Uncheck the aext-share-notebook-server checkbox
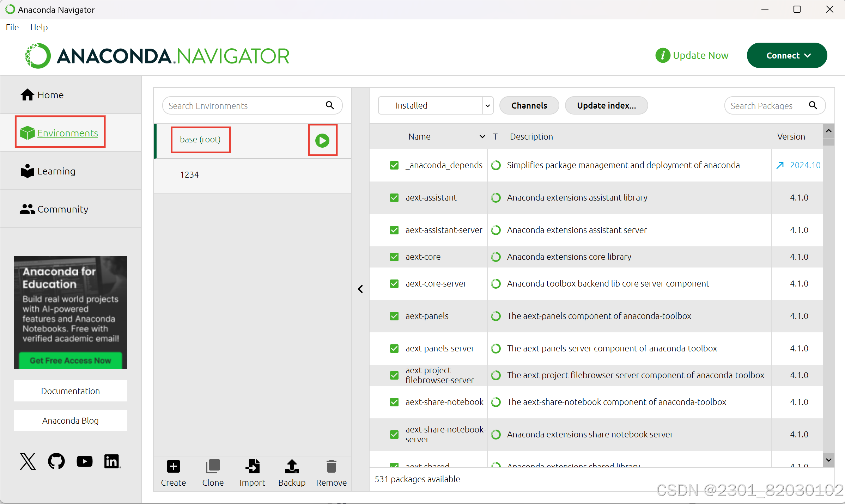The width and height of the screenshot is (845, 504). coord(394,434)
